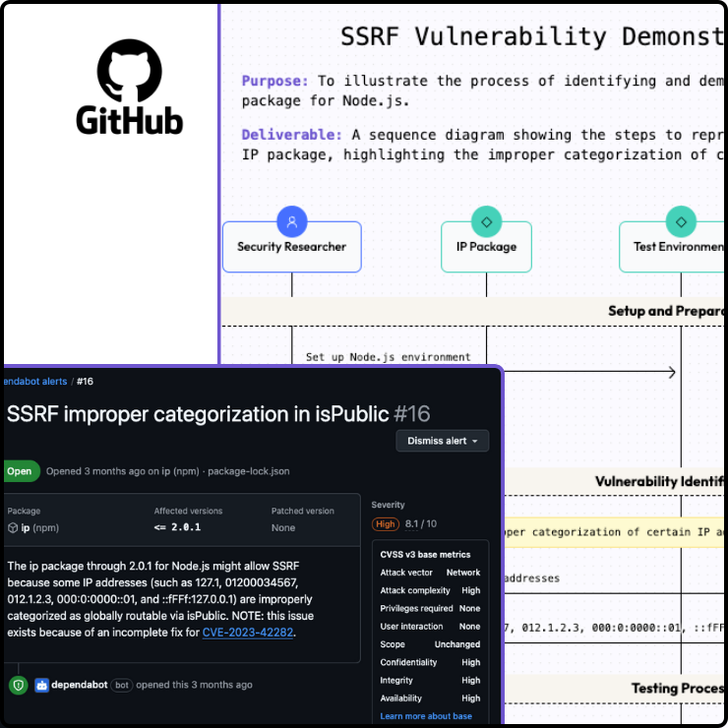Click the Security Researcher person icon
Screen dimensions: 728x728
coord(291,221)
